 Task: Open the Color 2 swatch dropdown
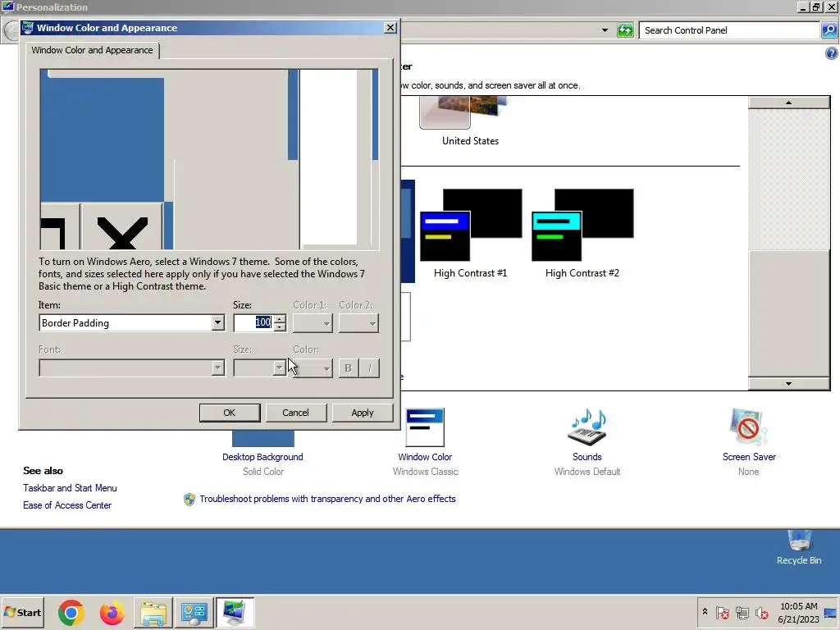(358, 323)
